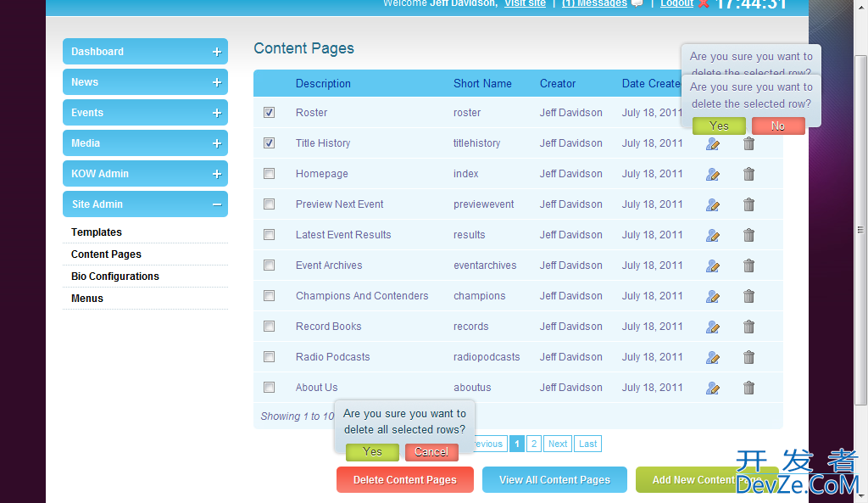The width and height of the screenshot is (868, 503).
Task: Edit the Title History page
Action: [x=712, y=144]
